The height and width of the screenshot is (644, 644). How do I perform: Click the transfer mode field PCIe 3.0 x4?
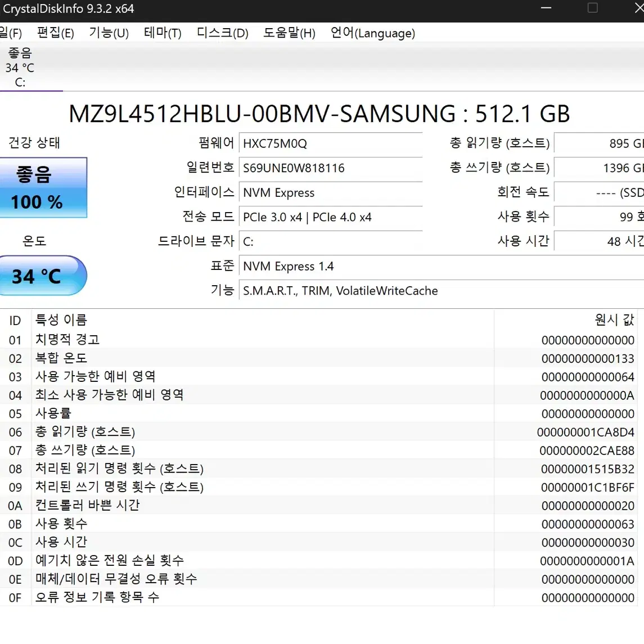click(331, 217)
